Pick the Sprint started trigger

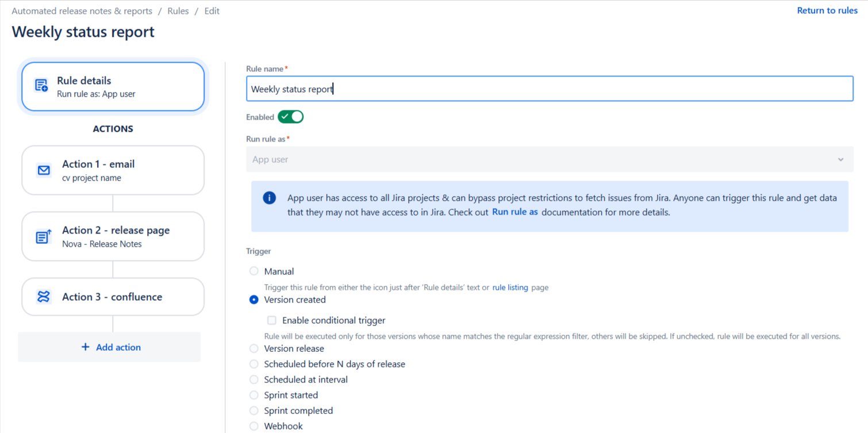point(254,395)
